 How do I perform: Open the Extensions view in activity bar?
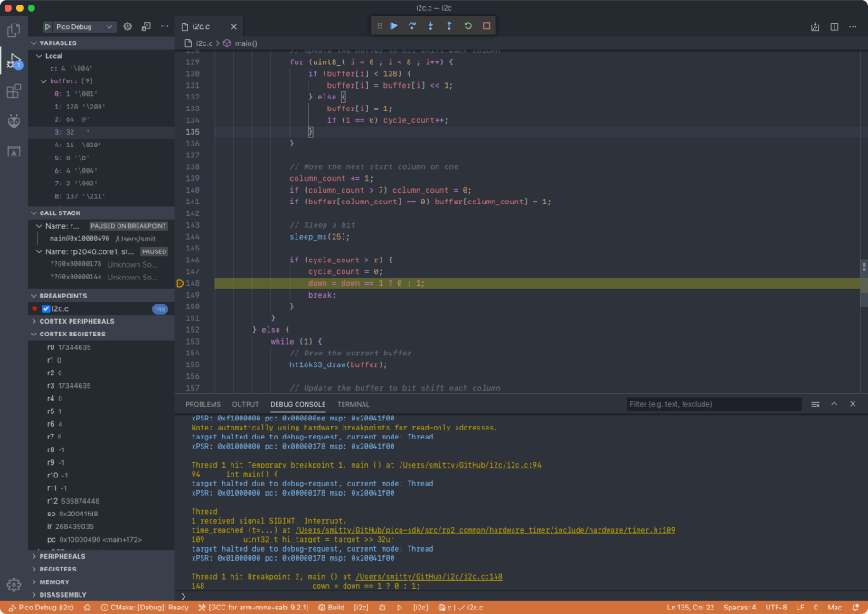click(14, 91)
